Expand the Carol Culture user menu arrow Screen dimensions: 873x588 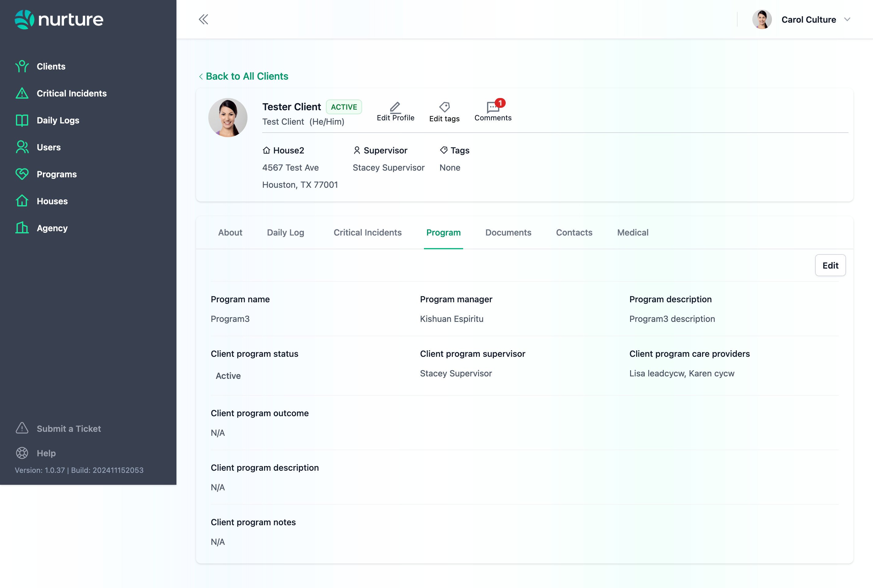coord(847,20)
